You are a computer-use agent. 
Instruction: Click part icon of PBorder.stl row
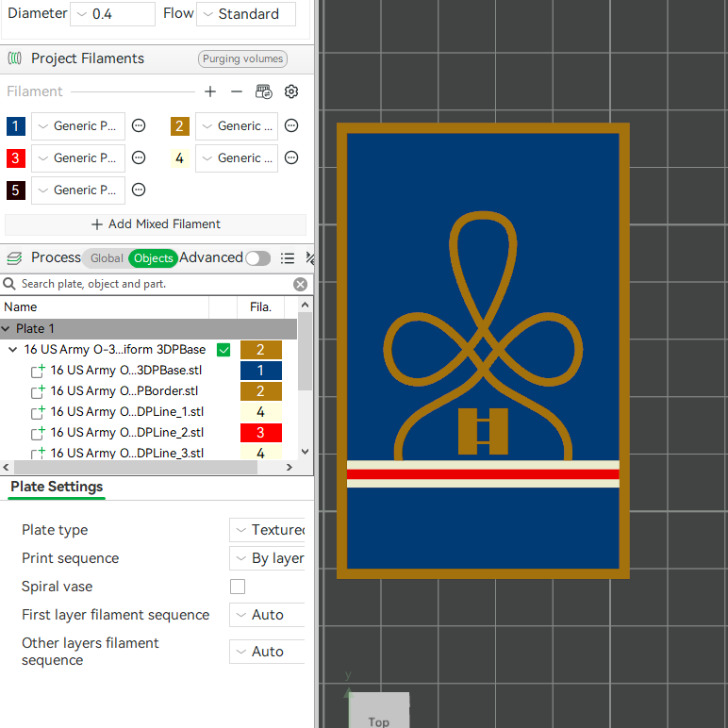point(38,391)
